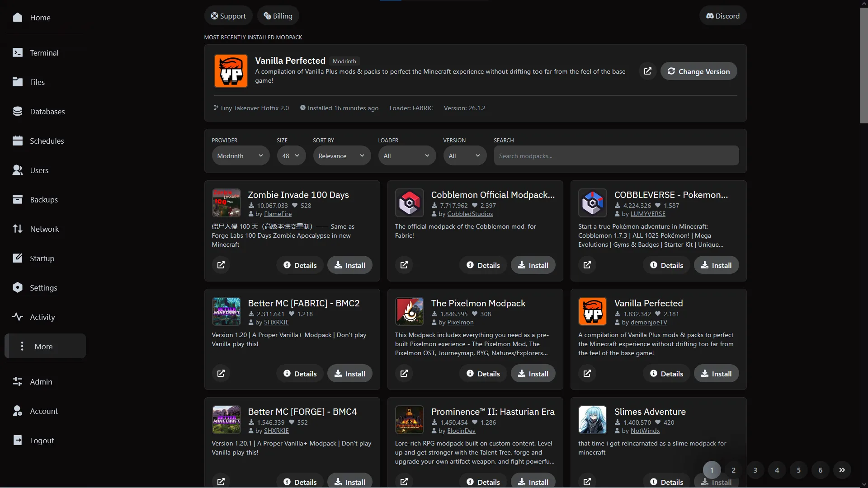Open author link demonjoeTV
868x488 pixels.
pyautogui.click(x=649, y=322)
